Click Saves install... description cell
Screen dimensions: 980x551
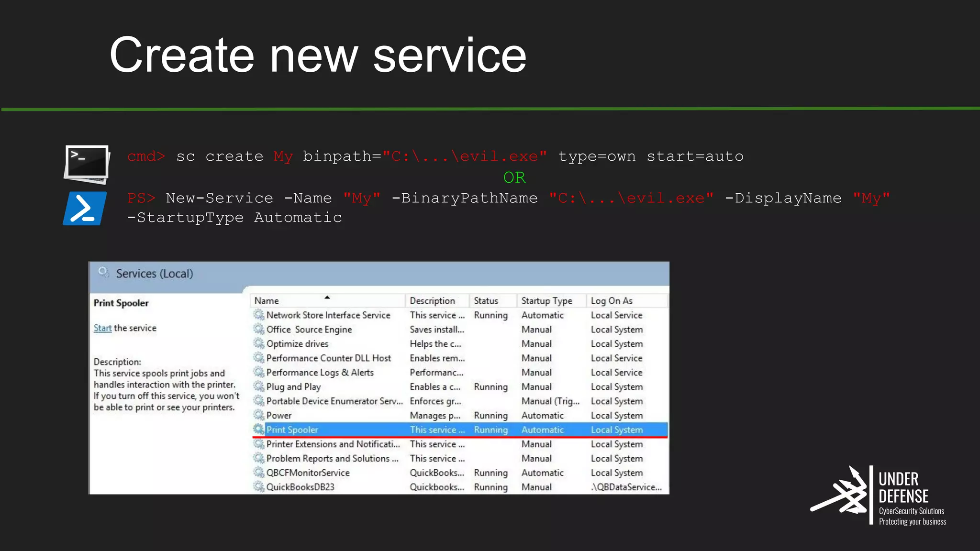437,330
